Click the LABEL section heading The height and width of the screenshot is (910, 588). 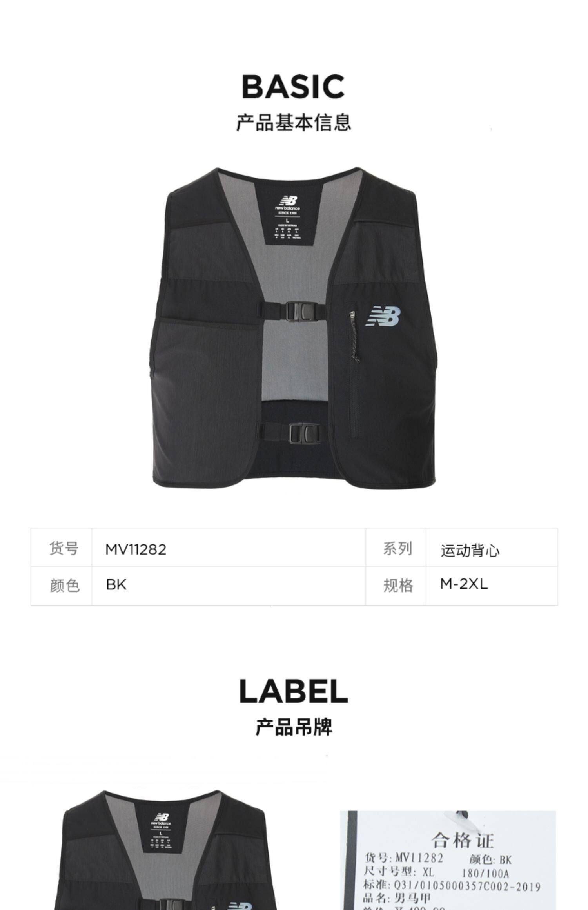(293, 691)
